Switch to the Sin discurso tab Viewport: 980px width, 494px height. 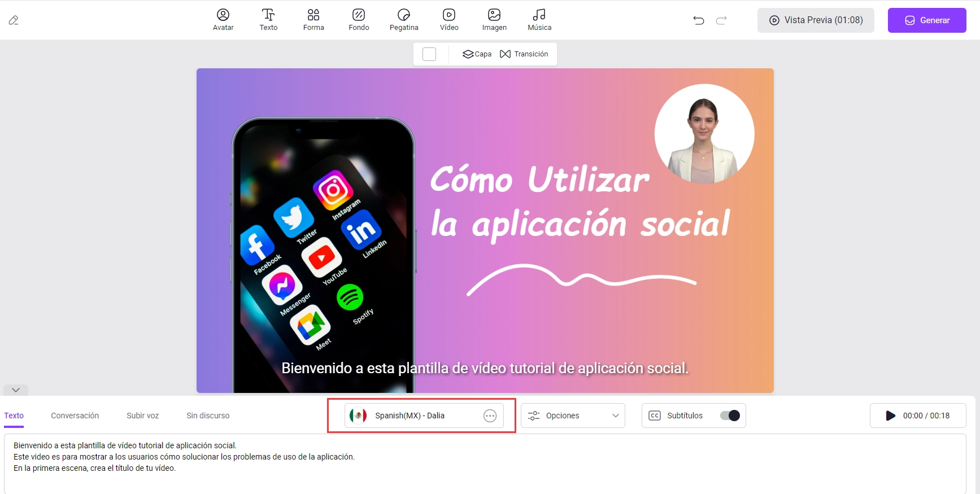(208, 416)
